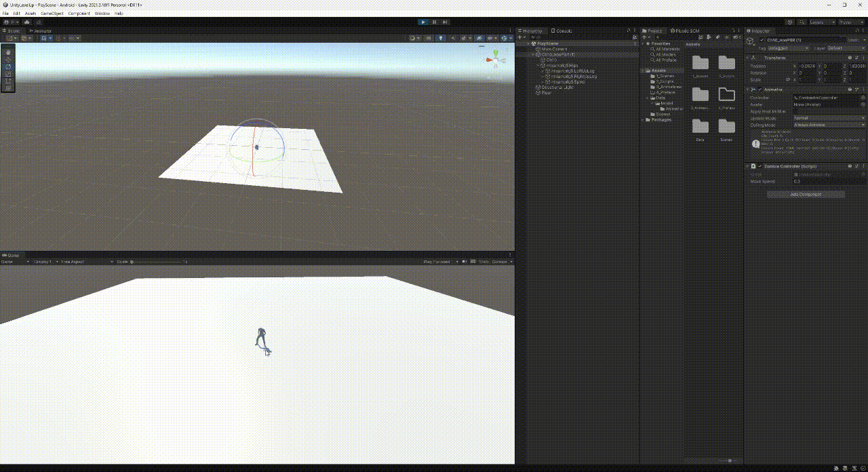Toggle the GameObject active checkbox in Inspector
Viewport: 868px width, 472px height.
coord(762,41)
